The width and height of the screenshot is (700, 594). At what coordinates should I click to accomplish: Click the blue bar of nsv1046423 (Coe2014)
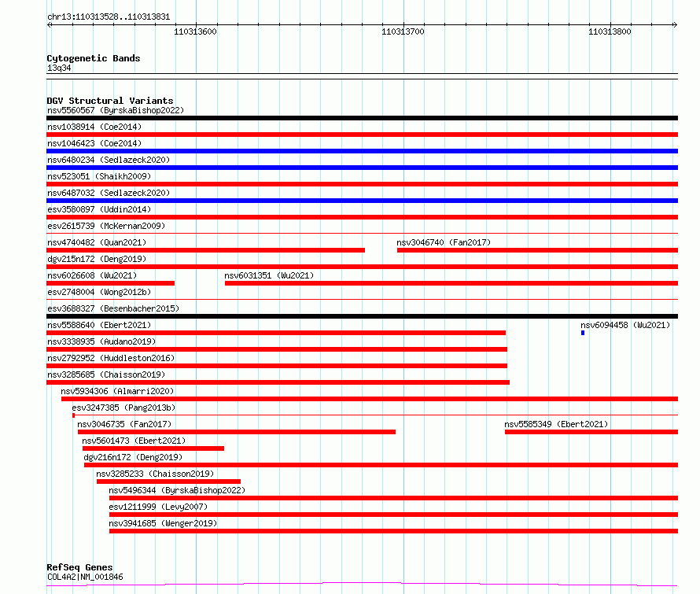point(362,151)
